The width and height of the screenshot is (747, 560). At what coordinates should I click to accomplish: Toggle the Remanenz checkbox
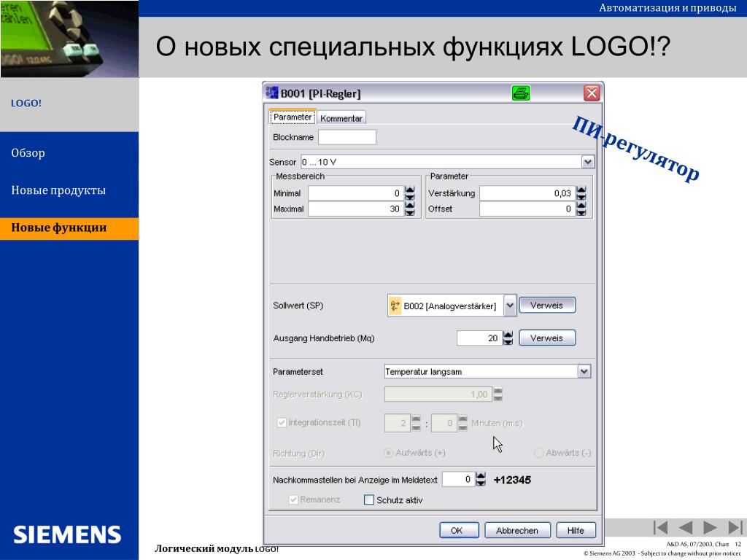293,499
